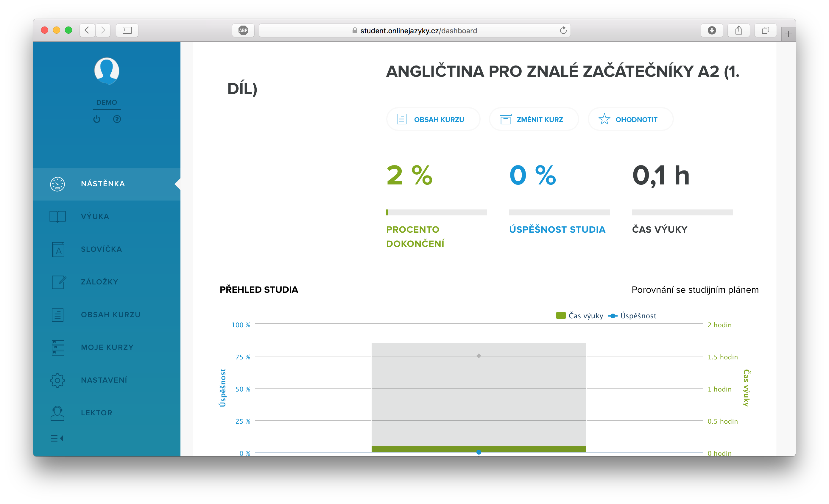Open the help question mark icon
The image size is (829, 504).
point(117,119)
